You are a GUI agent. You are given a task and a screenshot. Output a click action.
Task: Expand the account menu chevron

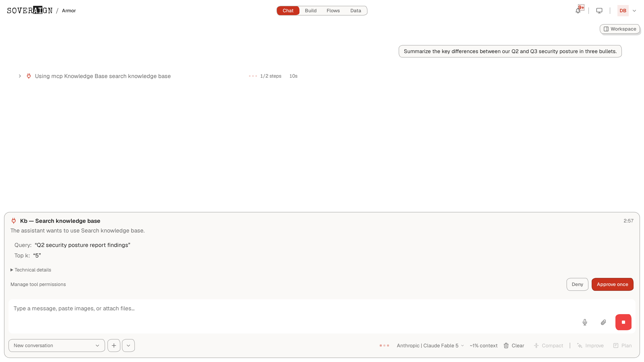coord(634,11)
